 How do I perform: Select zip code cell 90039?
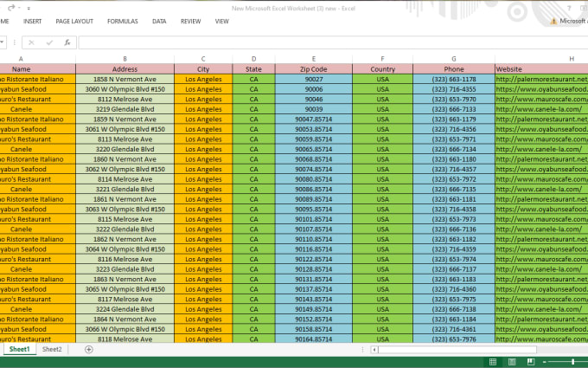tap(314, 109)
